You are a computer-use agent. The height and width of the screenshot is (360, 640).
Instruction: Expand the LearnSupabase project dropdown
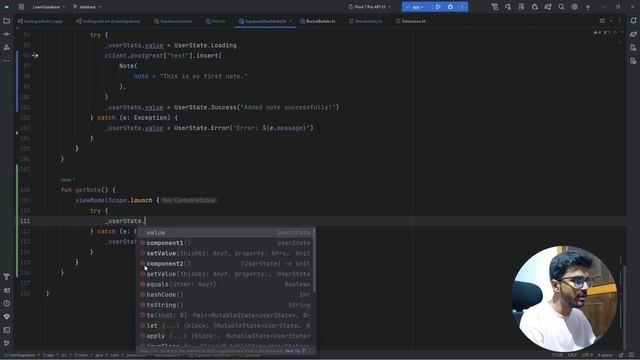tap(49, 7)
